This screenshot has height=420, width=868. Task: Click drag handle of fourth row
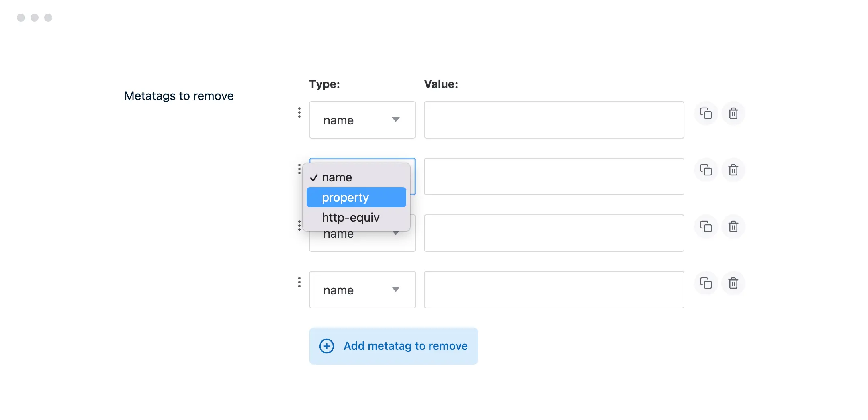click(299, 282)
